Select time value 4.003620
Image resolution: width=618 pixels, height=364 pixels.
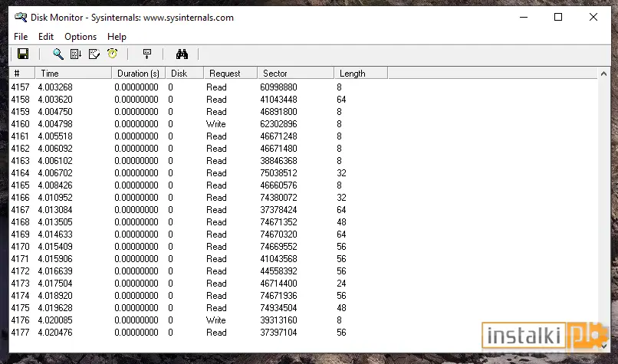[55, 100]
